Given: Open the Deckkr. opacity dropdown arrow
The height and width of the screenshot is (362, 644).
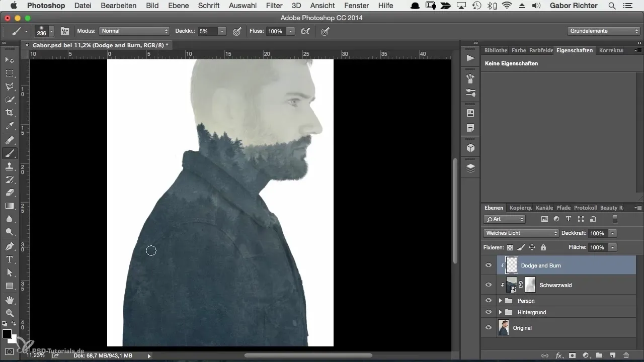Looking at the screenshot, I should pyautogui.click(x=222, y=31).
